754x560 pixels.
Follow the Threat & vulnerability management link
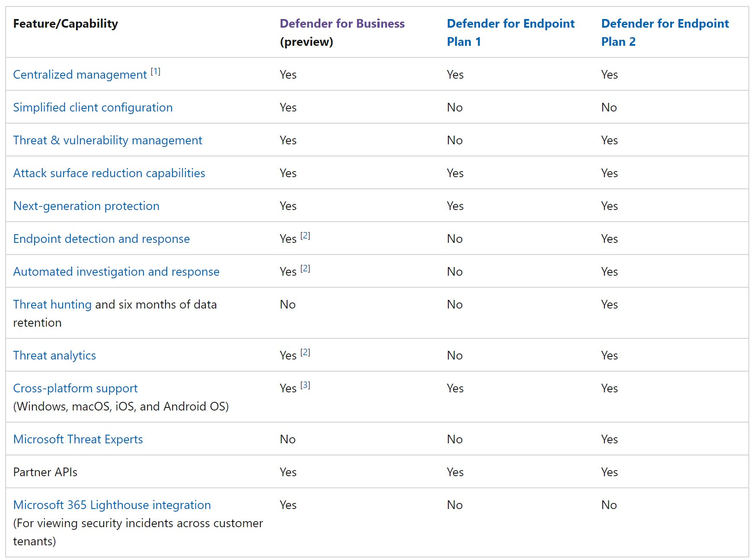point(108,140)
